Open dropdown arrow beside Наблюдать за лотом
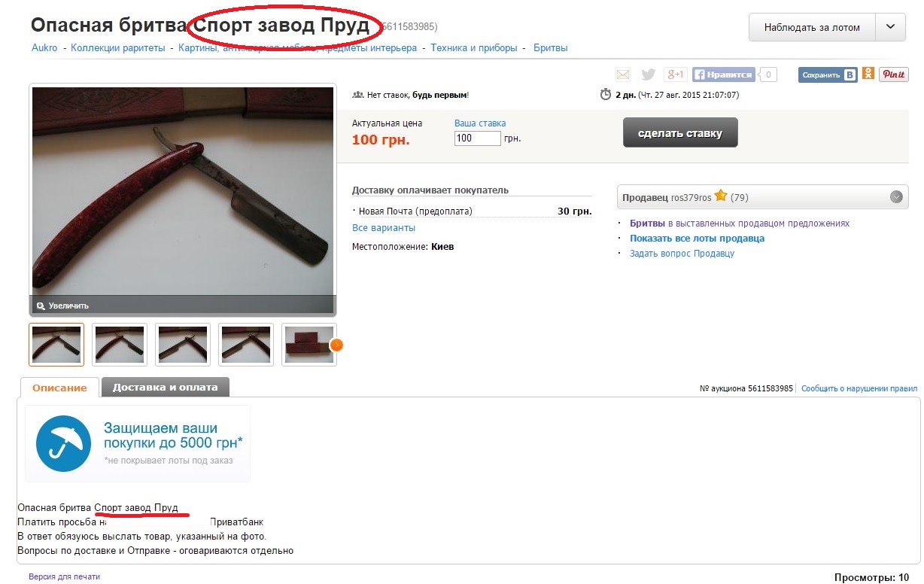Image resolution: width=924 pixels, height=584 pixels. (890, 27)
